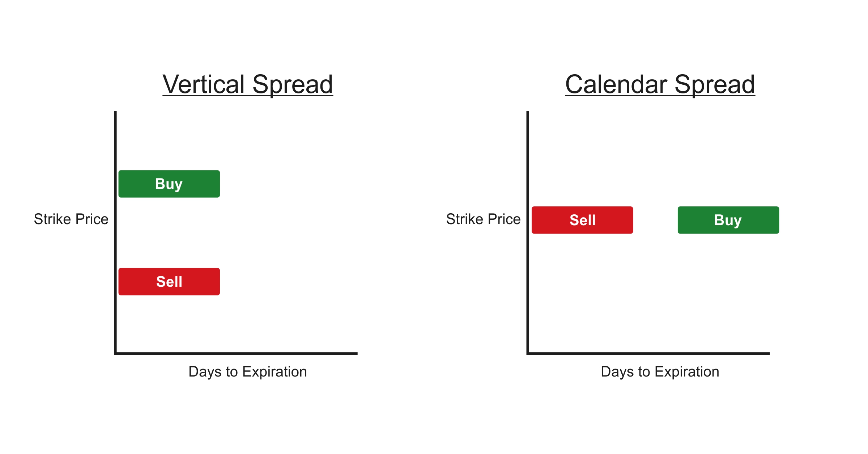Click Days to Expiration below the Vertical Spread chart
868x454 pixels.
point(247,372)
